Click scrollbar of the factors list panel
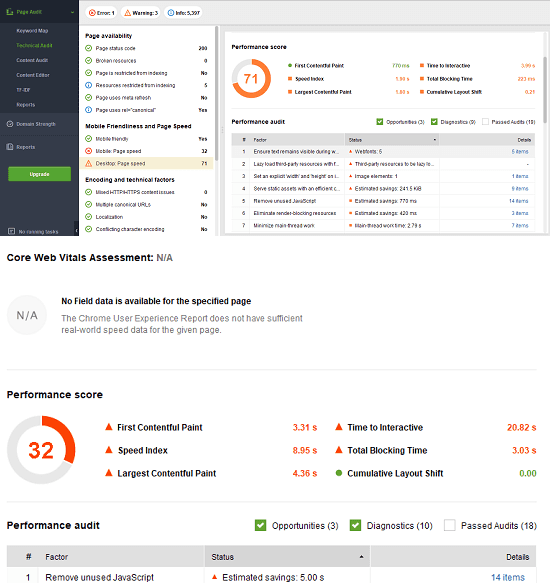Viewport: 550px width, 583px height. (216, 93)
